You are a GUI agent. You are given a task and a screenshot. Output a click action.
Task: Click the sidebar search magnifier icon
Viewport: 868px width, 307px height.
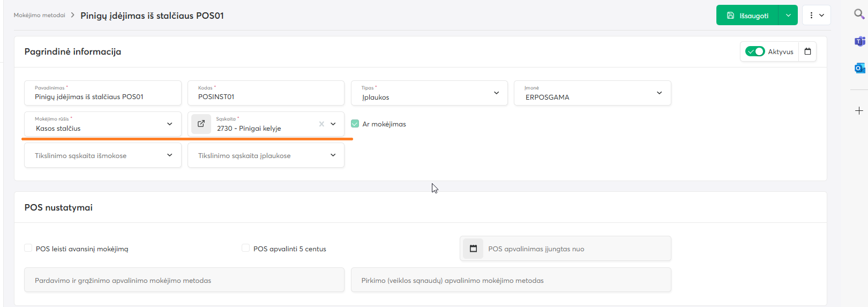tap(859, 14)
